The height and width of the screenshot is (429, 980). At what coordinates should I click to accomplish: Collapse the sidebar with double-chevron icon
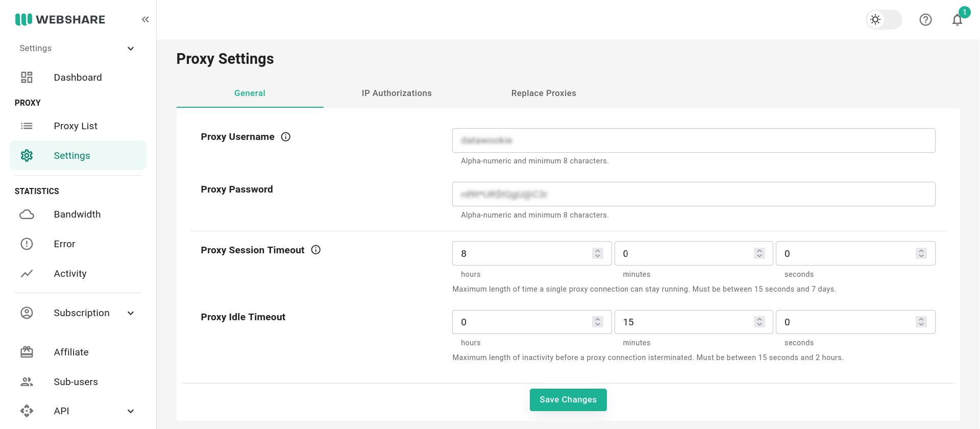click(145, 19)
